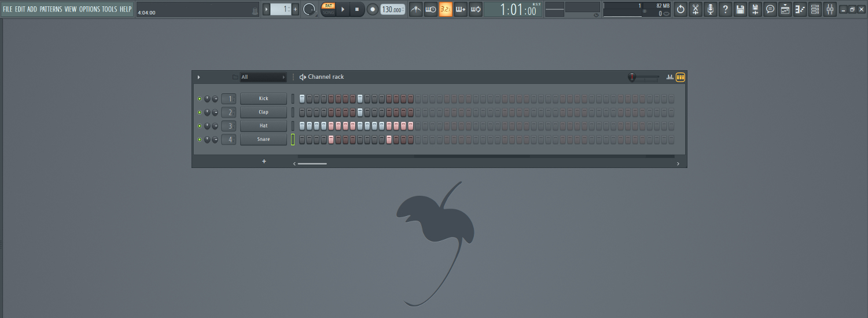Click the Channel rack swing slider
The height and width of the screenshot is (318, 868).
coord(645,77)
